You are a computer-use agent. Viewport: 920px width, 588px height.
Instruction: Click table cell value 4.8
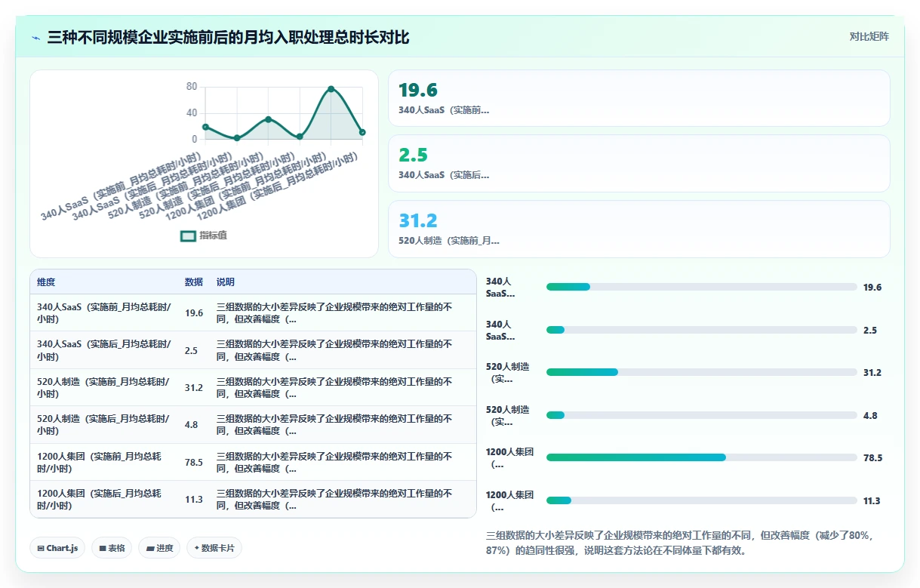tap(192, 424)
